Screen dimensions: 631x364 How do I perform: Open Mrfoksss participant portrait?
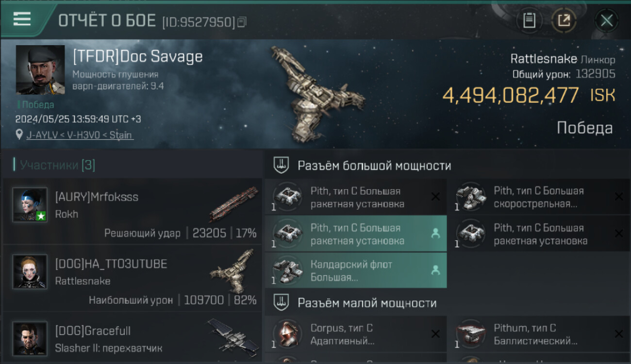30,204
